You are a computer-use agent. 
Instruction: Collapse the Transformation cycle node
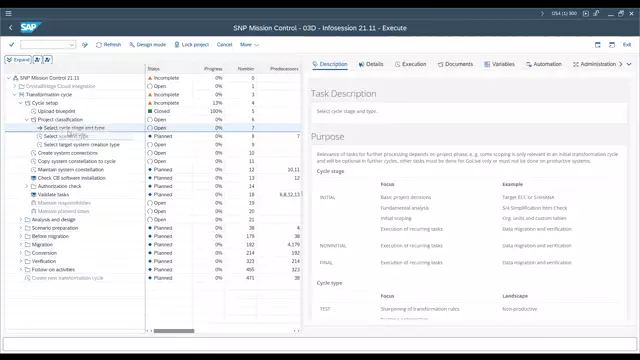[15, 95]
